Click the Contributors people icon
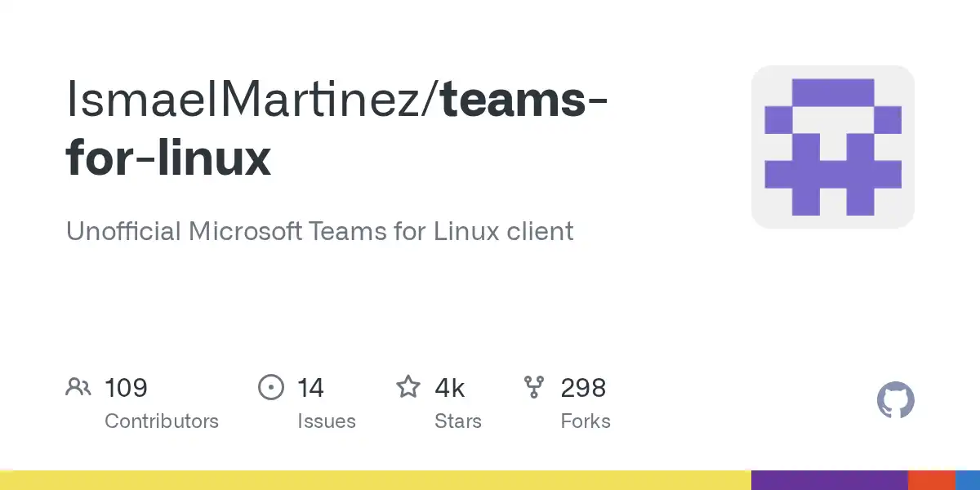The height and width of the screenshot is (490, 980). [x=78, y=387]
